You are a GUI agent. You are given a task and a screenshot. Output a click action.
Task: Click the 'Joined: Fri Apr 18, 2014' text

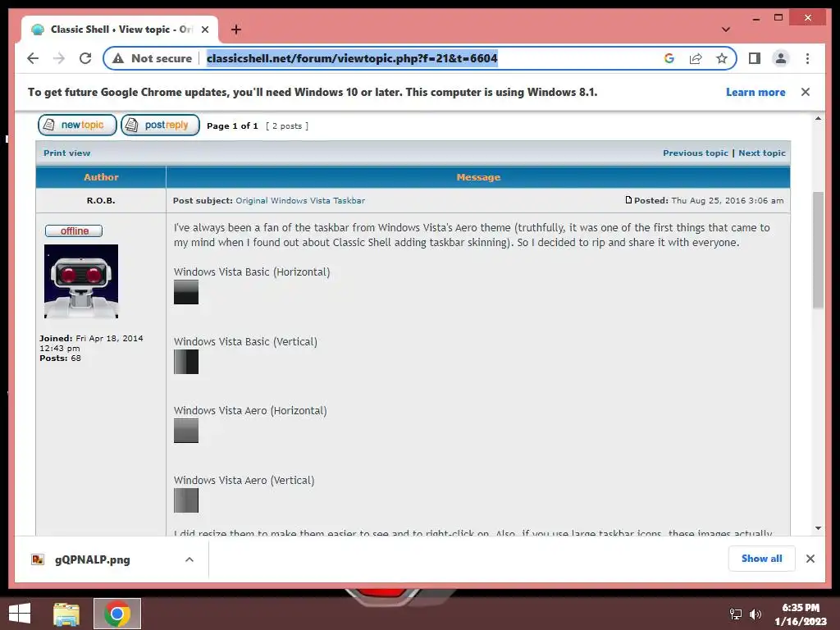pyautogui.click(x=91, y=339)
